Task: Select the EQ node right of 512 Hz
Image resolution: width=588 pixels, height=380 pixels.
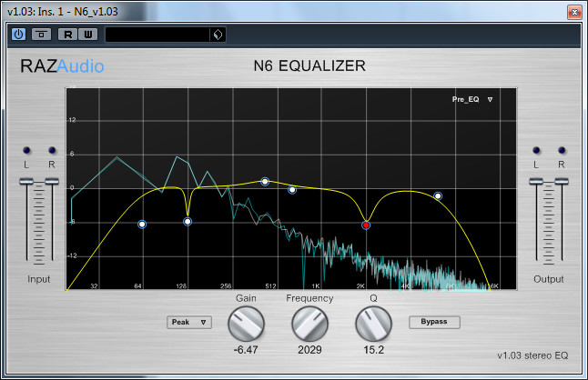Action: point(292,190)
